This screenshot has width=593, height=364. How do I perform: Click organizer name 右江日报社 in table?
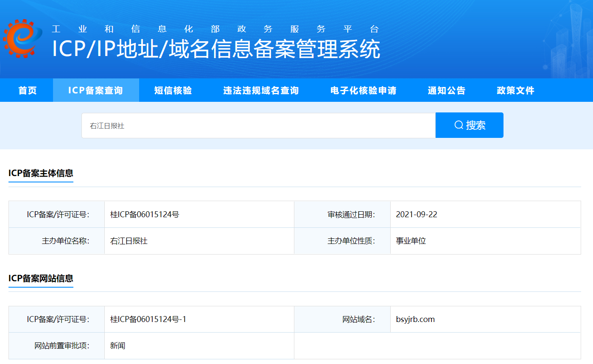[129, 241]
